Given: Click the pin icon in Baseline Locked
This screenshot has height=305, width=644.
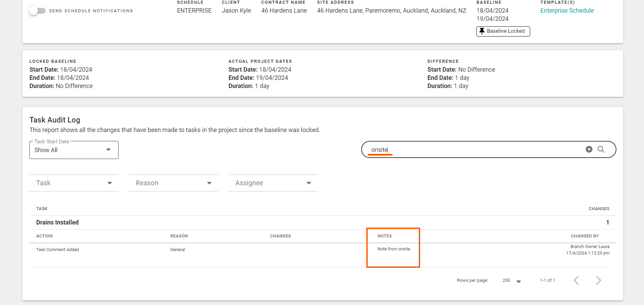Looking at the screenshot, I should 482,31.
